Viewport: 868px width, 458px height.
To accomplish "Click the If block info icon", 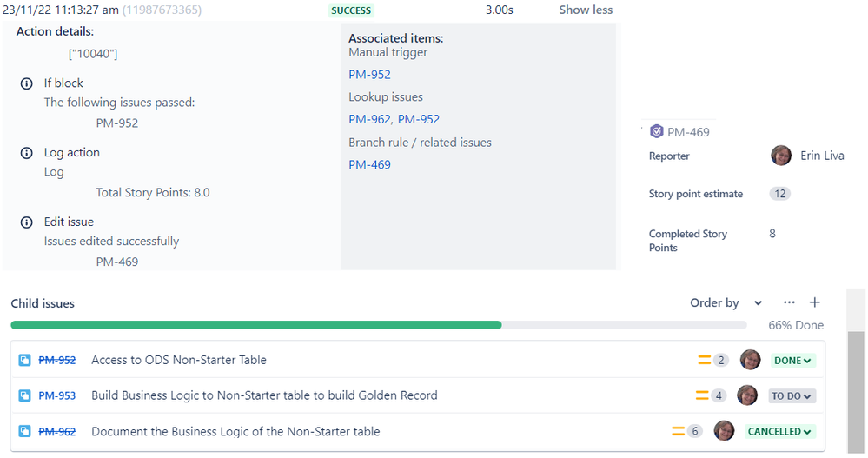I will [26, 83].
